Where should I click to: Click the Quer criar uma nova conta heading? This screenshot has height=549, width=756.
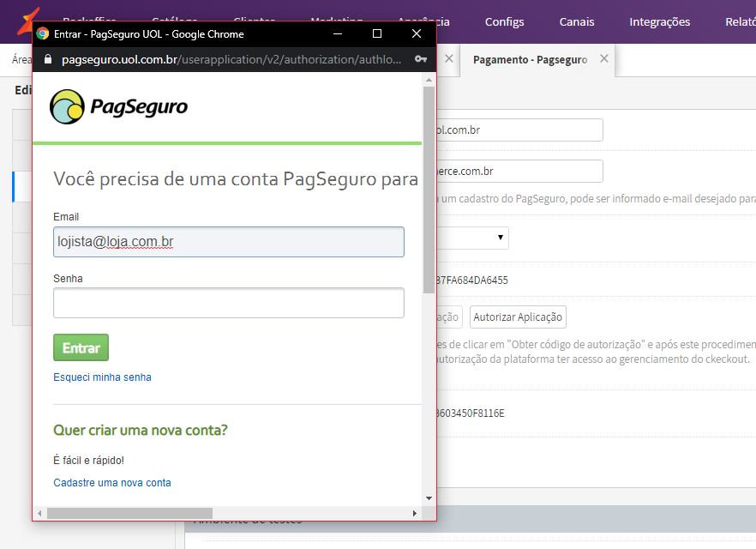141,430
